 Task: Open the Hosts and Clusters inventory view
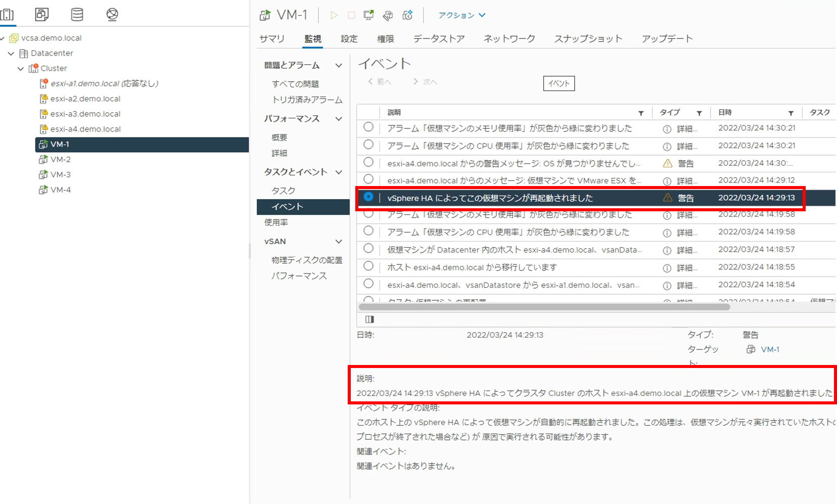pos(7,14)
